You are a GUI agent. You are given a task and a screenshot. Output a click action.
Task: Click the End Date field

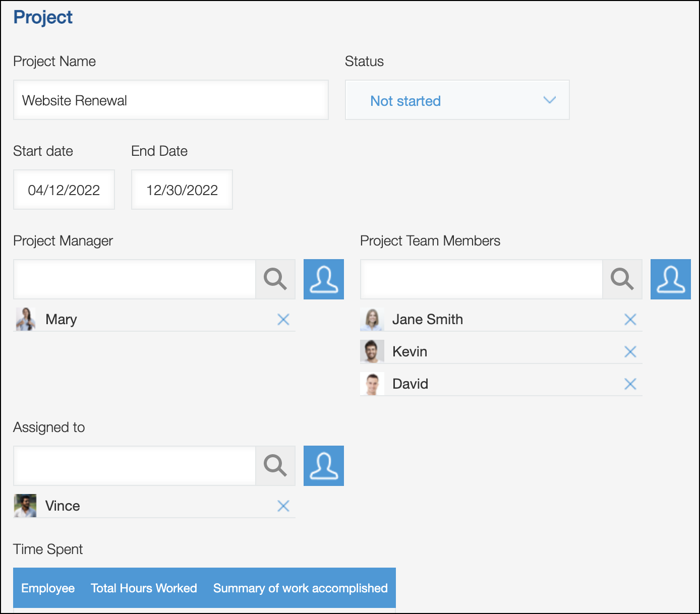[182, 190]
